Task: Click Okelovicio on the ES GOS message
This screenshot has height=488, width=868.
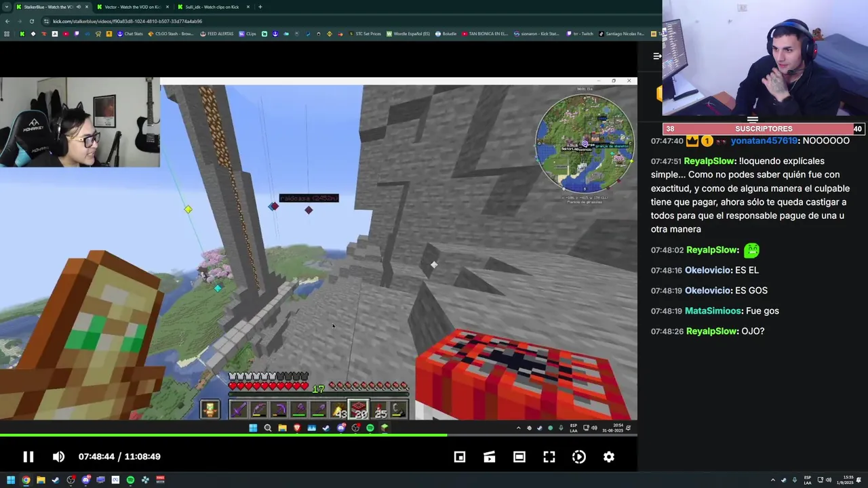Action: 708,291
